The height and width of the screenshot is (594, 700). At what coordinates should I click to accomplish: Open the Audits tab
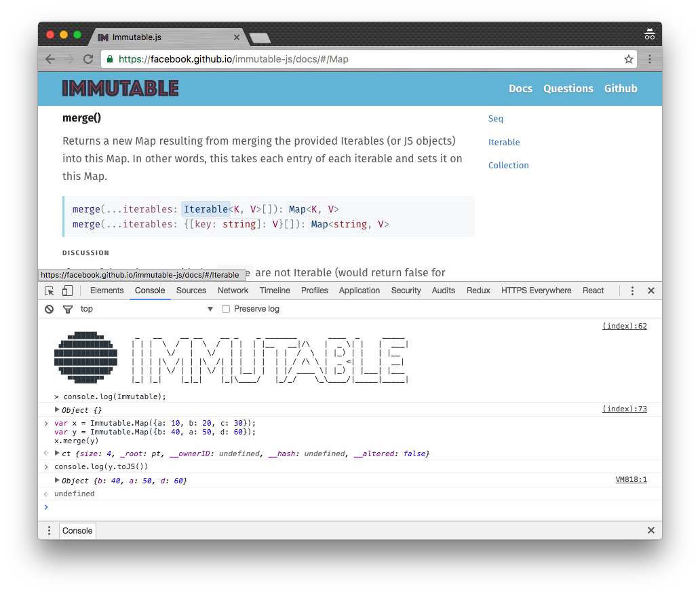click(x=444, y=291)
